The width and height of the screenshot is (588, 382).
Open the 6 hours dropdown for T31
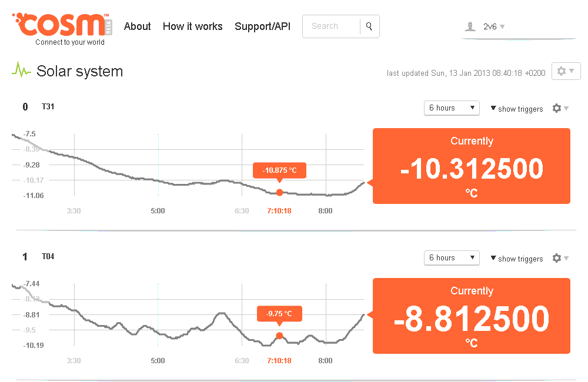pyautogui.click(x=451, y=108)
